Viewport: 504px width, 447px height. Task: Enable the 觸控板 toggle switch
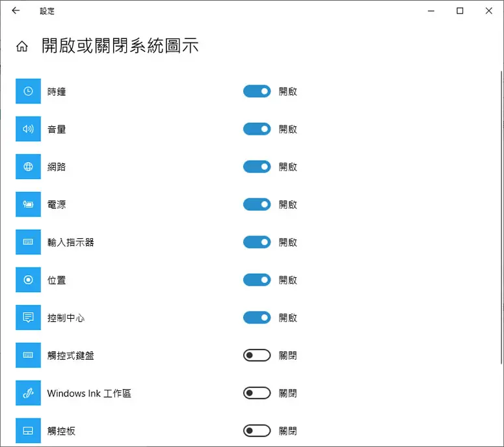pyautogui.click(x=257, y=431)
